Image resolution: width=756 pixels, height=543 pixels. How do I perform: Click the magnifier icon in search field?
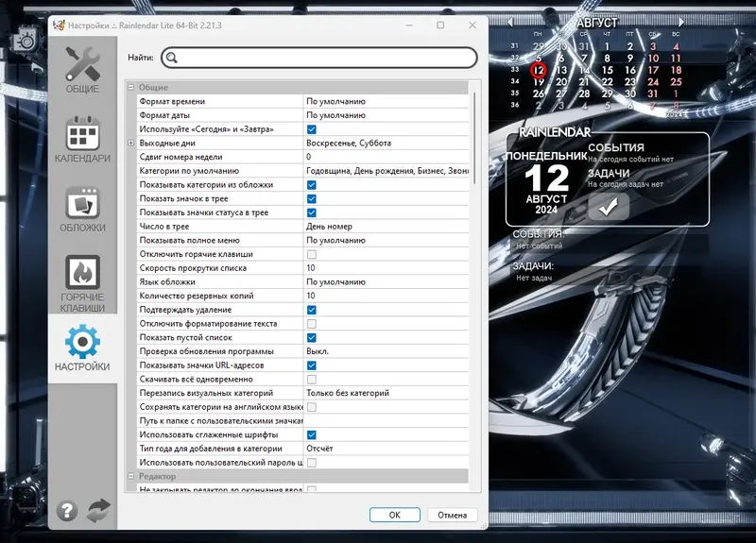tap(172, 58)
